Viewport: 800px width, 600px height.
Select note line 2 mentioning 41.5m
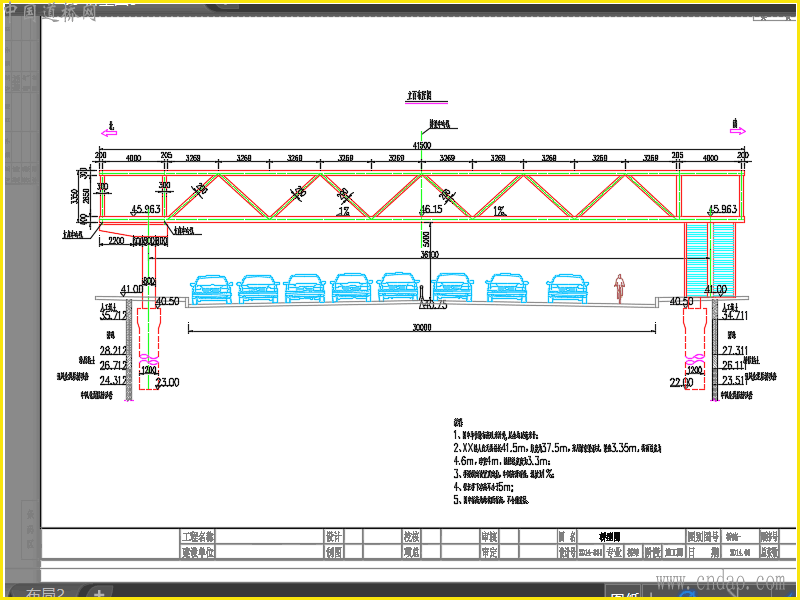pyautogui.click(x=557, y=448)
